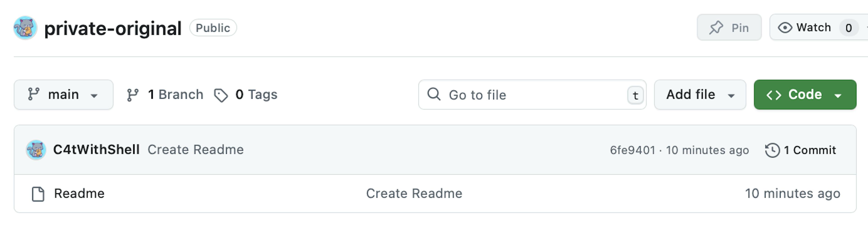Open the 1 Branch link

pyautogui.click(x=165, y=95)
